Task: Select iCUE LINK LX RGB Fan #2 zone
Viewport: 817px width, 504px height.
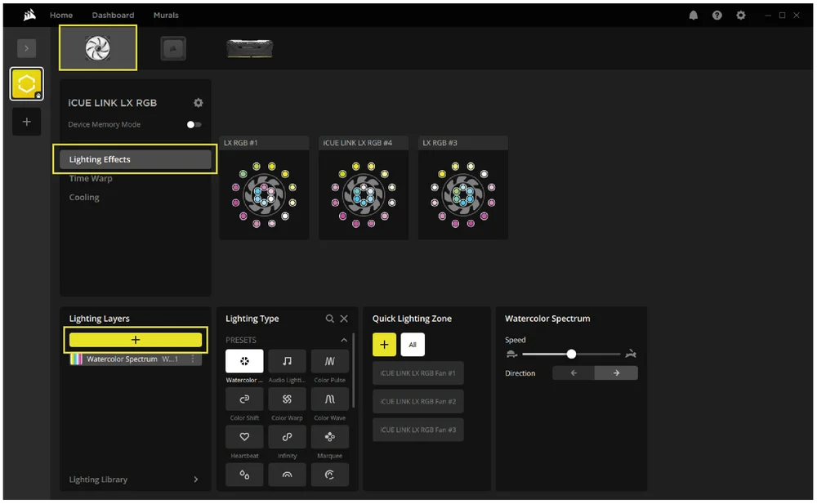Action: pyautogui.click(x=418, y=401)
